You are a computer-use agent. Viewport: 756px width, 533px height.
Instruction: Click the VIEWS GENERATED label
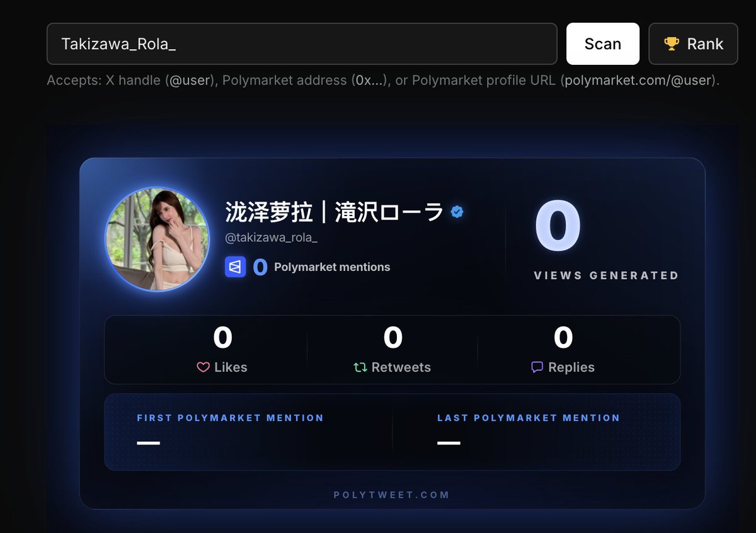click(606, 275)
